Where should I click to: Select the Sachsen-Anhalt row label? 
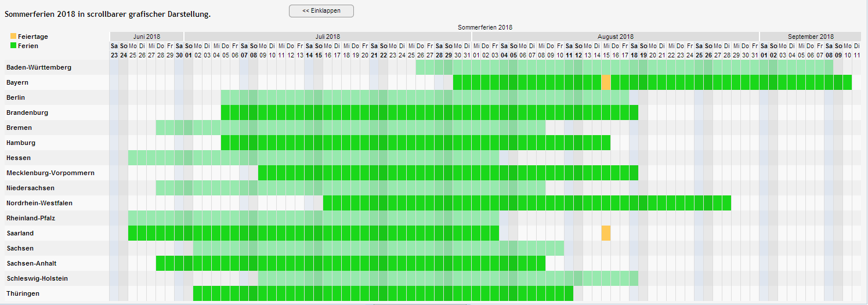point(31,263)
